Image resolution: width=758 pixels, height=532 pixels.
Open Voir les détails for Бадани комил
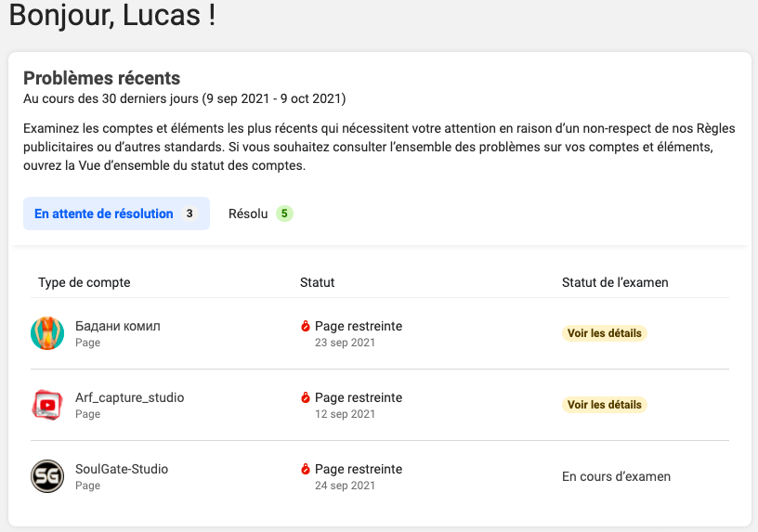click(x=605, y=333)
